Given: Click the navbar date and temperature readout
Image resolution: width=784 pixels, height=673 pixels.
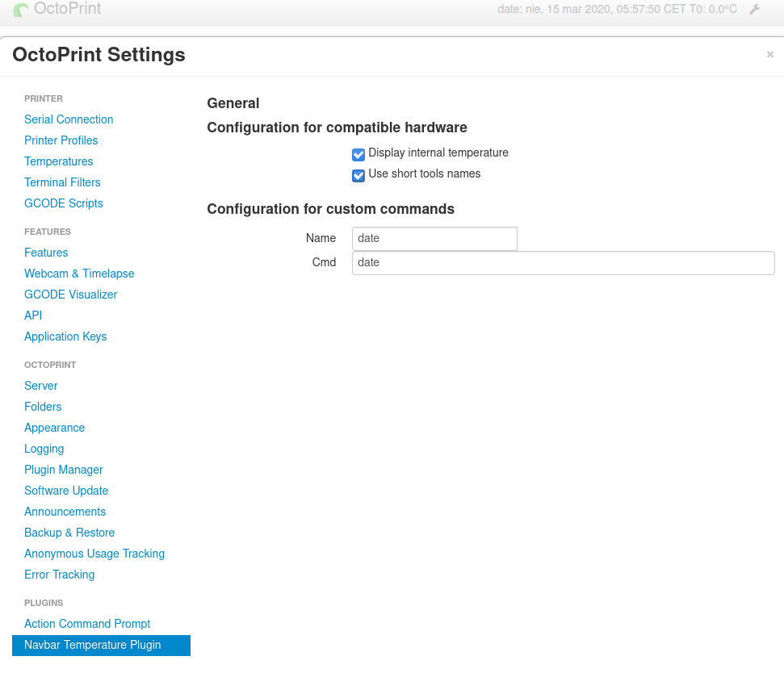Looking at the screenshot, I should 617,9.
